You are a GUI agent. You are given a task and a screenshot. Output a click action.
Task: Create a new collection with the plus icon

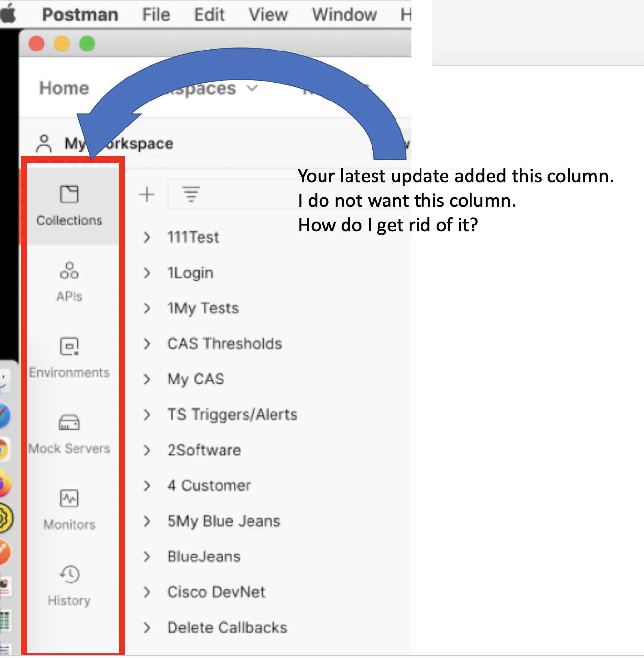(146, 194)
